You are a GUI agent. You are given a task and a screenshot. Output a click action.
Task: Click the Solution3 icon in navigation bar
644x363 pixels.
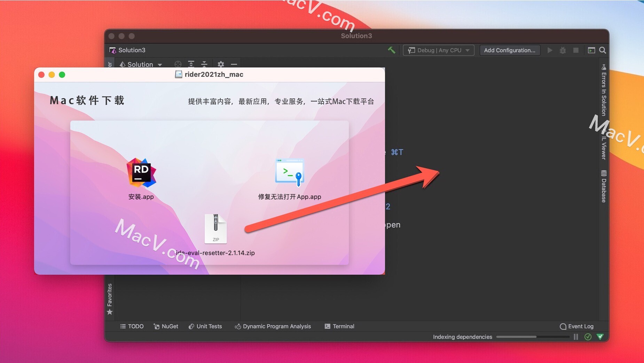[112, 50]
